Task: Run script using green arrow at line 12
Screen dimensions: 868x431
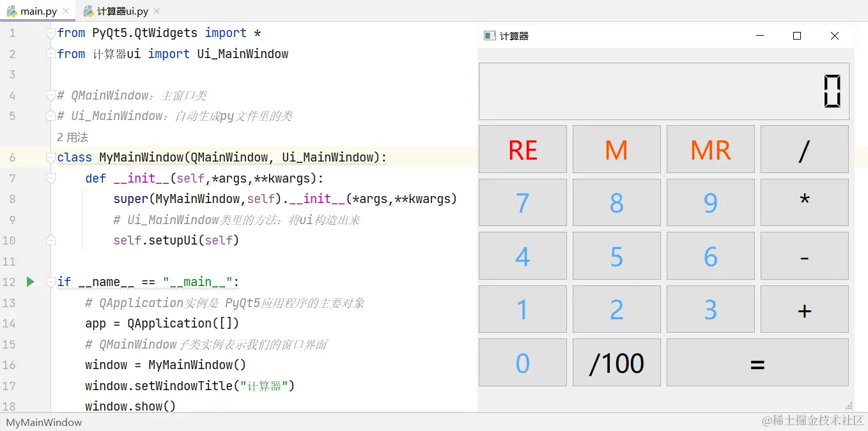Action: (30, 282)
